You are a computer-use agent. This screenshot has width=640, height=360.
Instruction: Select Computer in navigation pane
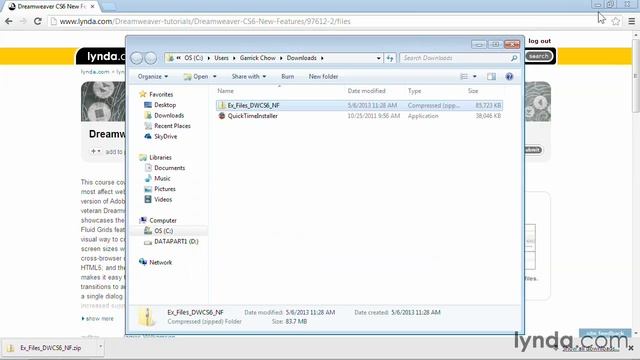coord(162,220)
